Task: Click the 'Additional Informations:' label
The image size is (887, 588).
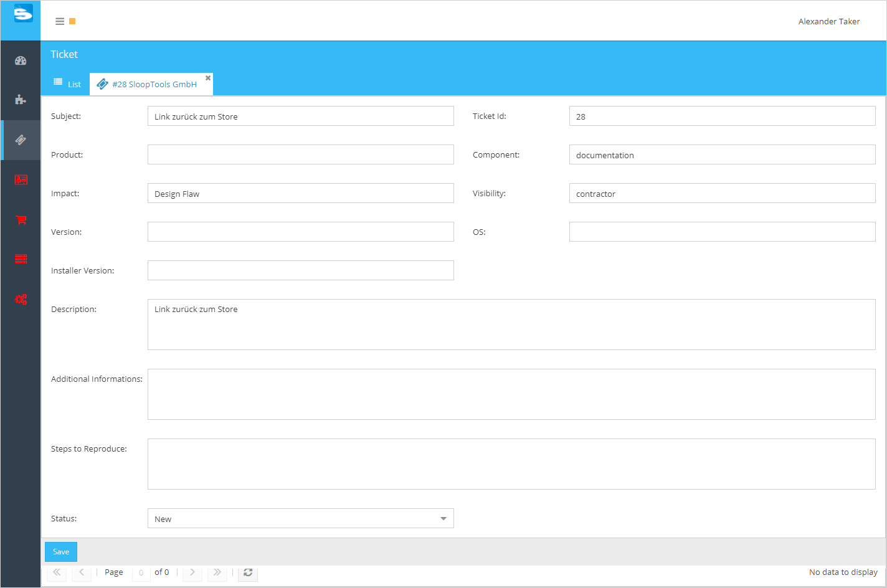Action: click(97, 379)
